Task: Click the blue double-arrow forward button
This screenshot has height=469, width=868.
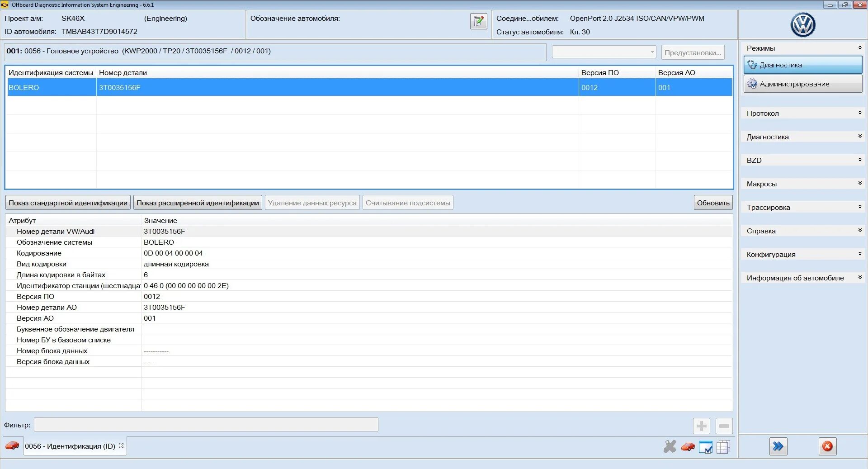Action: (x=778, y=446)
